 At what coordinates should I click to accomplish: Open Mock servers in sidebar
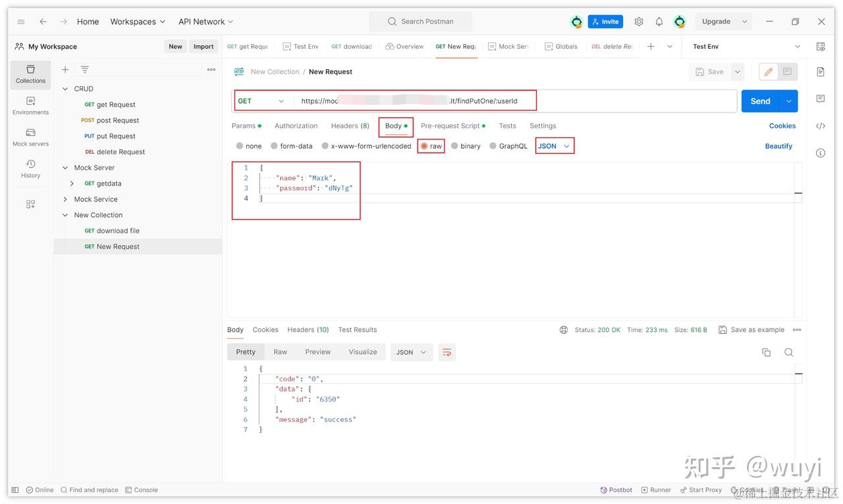point(30,137)
